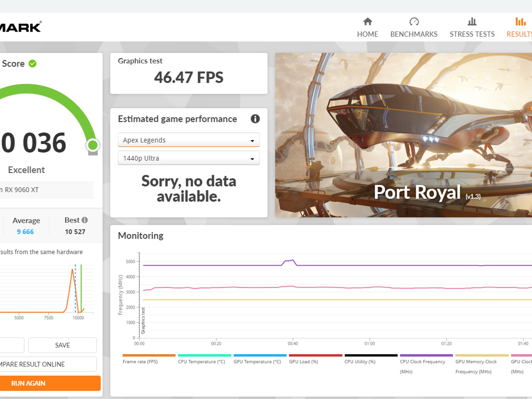Click the score gauge end marker
The image size is (532, 399).
coord(93,145)
